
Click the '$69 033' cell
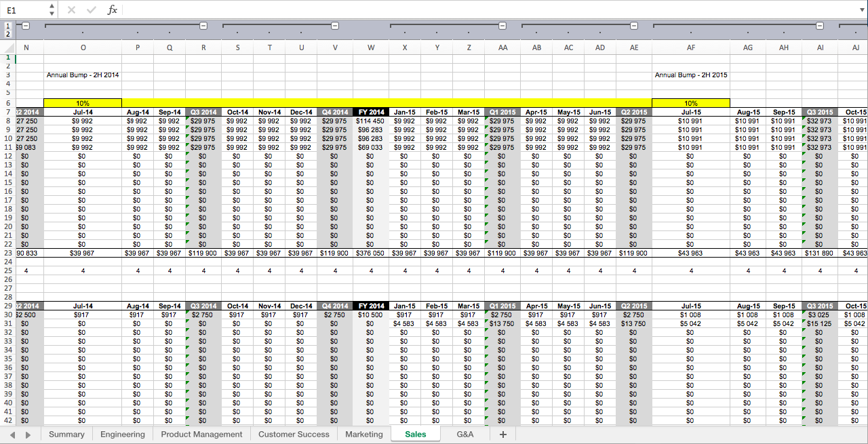[x=371, y=147]
